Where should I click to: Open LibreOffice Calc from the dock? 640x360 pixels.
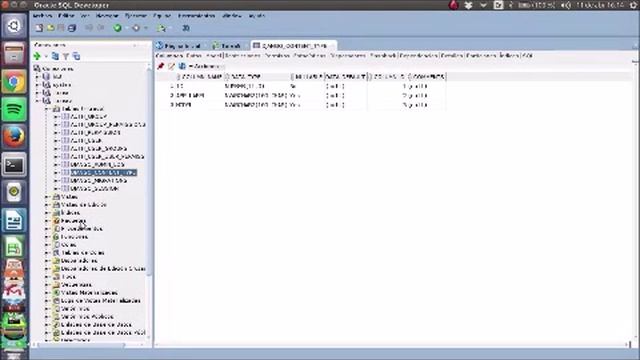(14, 247)
